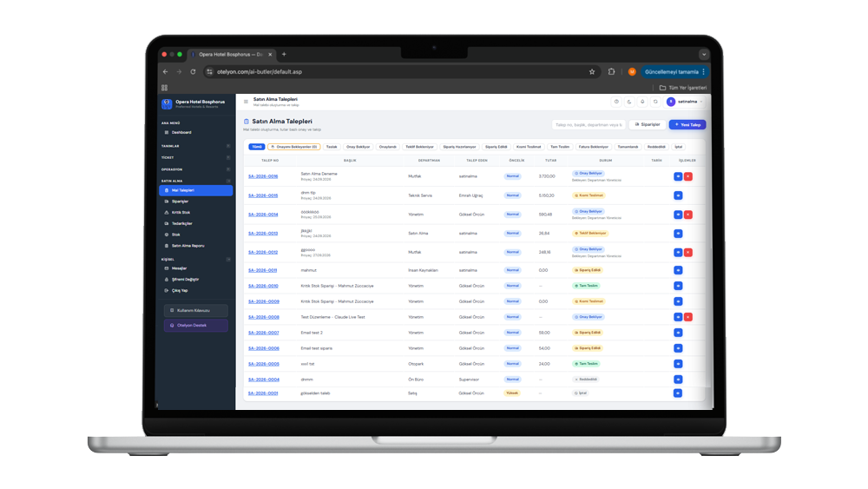Open notifications via the bell icon
The width and height of the screenshot is (868, 489).
click(x=642, y=102)
